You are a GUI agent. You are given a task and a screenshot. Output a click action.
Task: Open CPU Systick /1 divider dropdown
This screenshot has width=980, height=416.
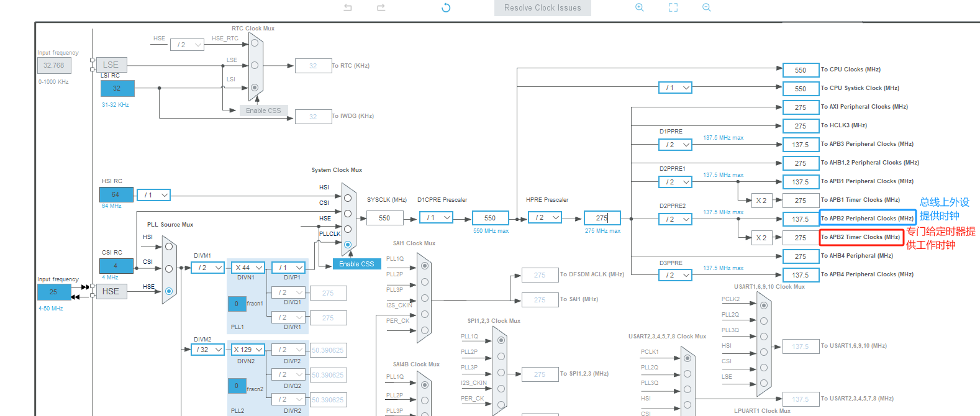[675, 88]
